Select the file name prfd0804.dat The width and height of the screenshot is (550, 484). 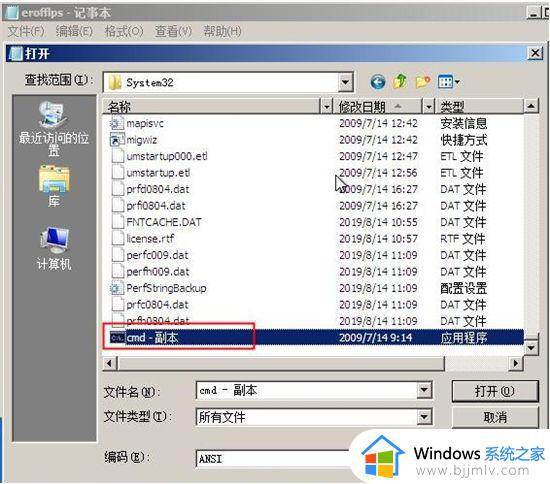[158, 189]
